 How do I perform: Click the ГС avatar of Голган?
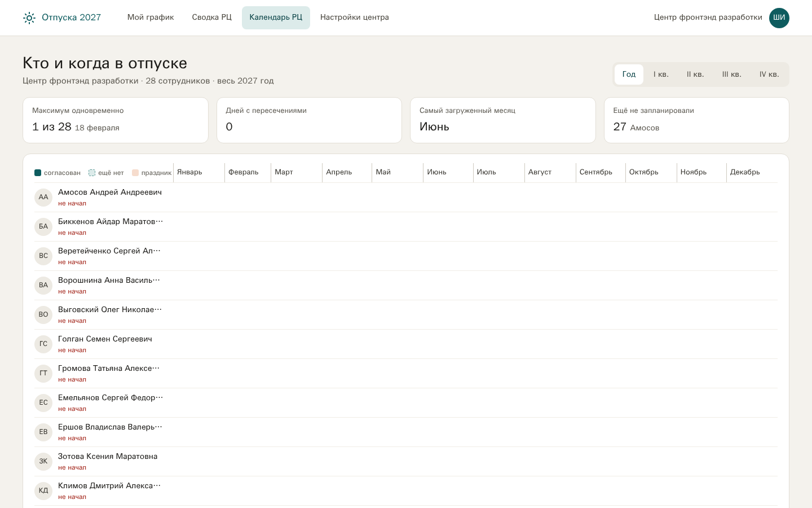coord(43,344)
